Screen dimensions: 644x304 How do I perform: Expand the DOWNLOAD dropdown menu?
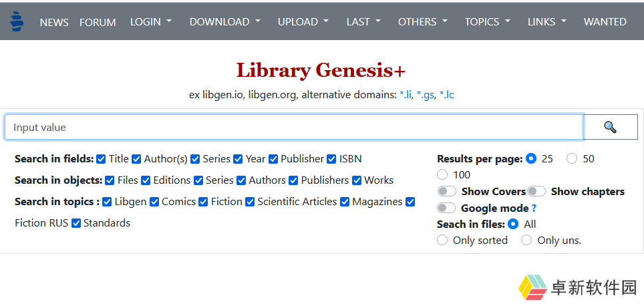(224, 22)
